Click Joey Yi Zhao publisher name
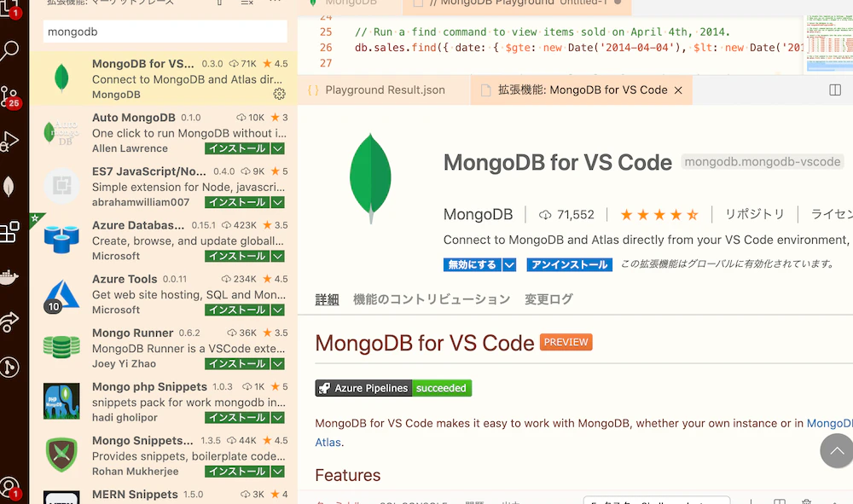Viewport: 853px width, 504px height. (124, 364)
